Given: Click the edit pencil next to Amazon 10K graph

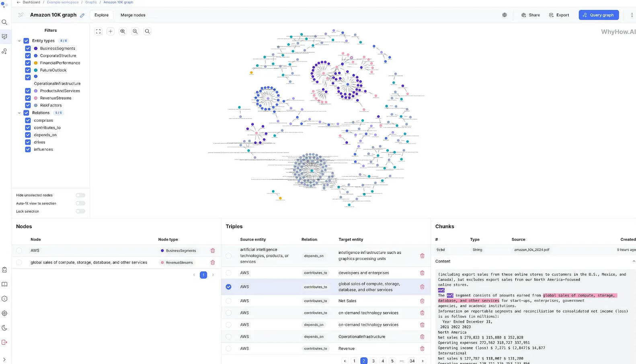Looking at the screenshot, I should pyautogui.click(x=82, y=15).
